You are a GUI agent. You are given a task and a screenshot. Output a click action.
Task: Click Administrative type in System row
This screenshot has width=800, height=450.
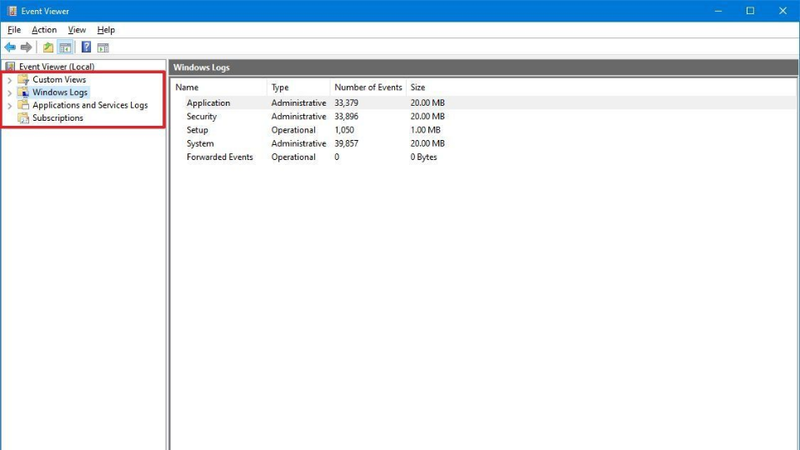click(298, 143)
